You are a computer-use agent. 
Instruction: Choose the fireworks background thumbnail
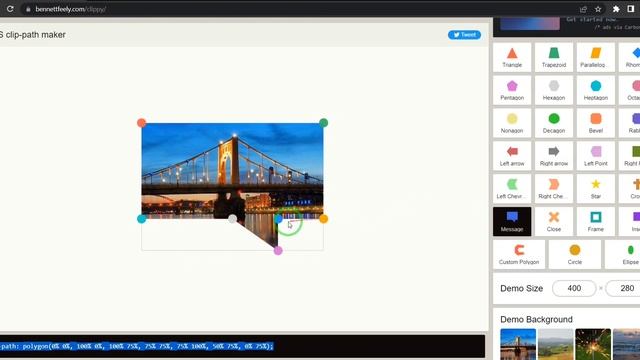click(x=593, y=344)
